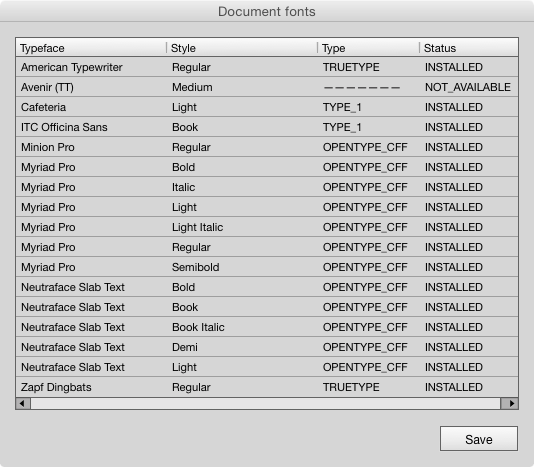This screenshot has height=467, width=534.
Task: Click INSTALLED status in Zapf Dingbats row
Action: tap(454, 387)
